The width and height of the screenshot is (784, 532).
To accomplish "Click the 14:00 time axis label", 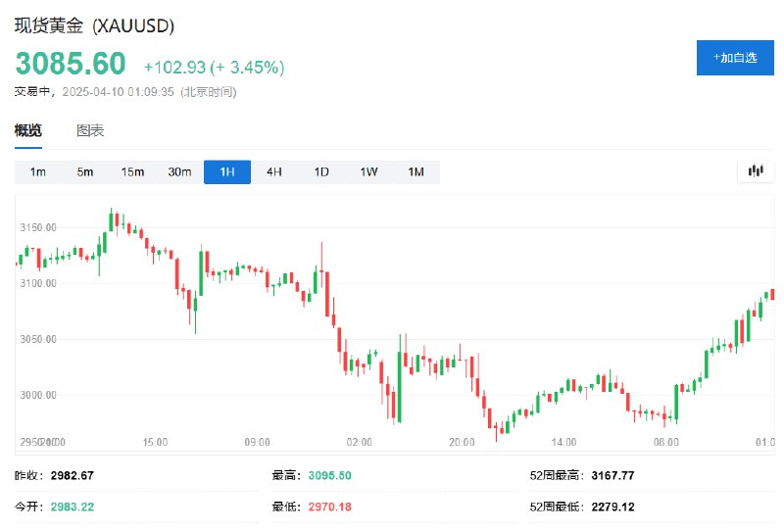I will pos(563,442).
